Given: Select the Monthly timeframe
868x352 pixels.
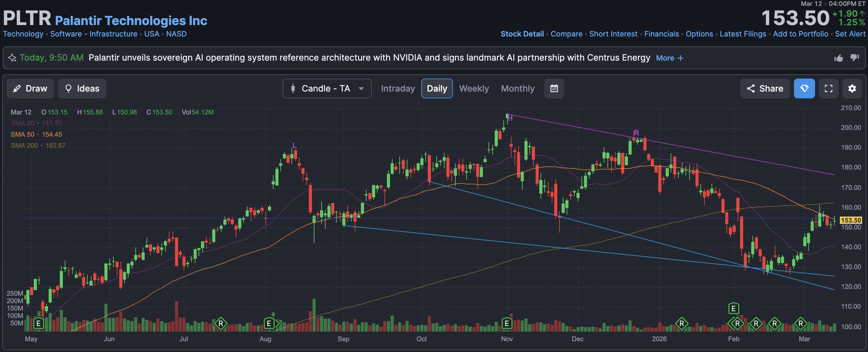Looking at the screenshot, I should point(517,88).
